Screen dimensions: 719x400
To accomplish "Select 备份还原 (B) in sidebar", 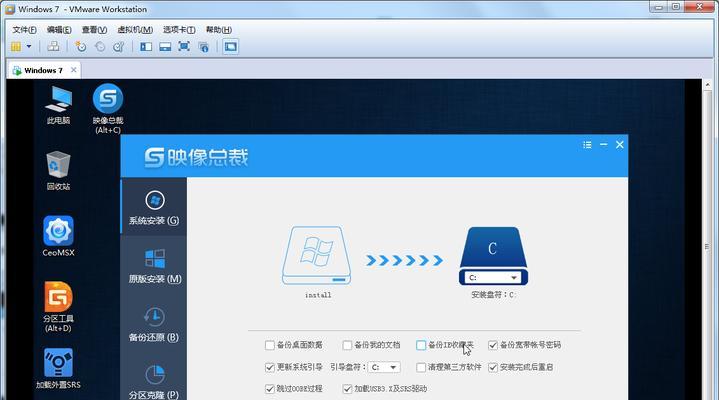I will click(154, 324).
